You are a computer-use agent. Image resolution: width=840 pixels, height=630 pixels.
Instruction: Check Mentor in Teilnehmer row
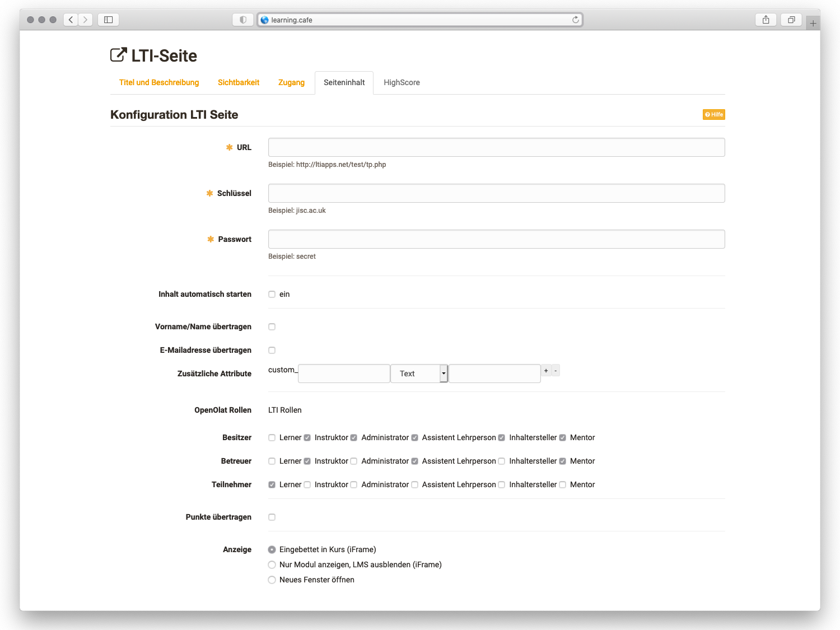tap(562, 484)
